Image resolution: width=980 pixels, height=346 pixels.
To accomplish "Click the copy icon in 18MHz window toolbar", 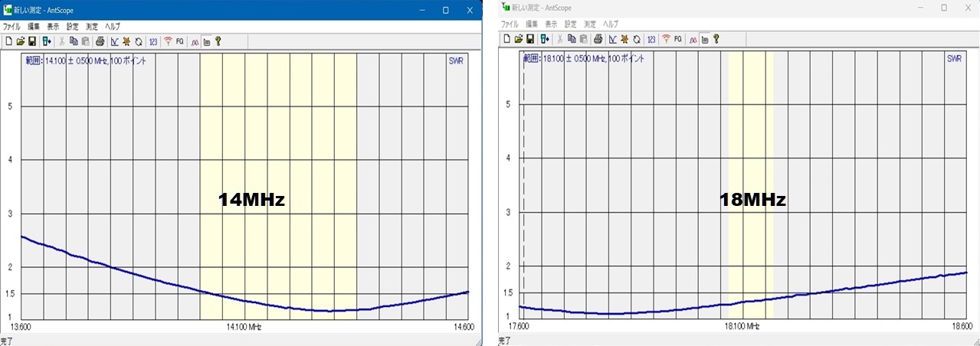I will pyautogui.click(x=572, y=38).
